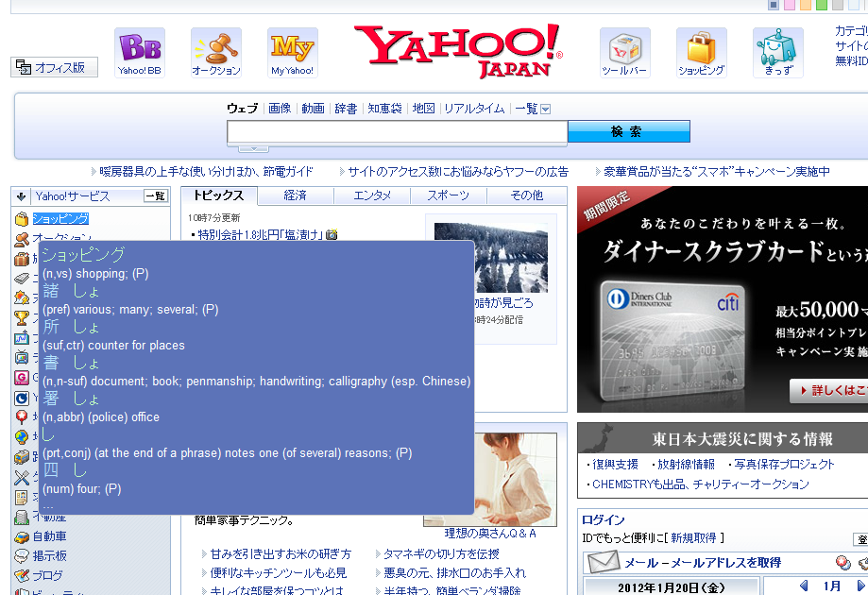
Task: Select the 地図 search tab
Action: [x=423, y=109]
